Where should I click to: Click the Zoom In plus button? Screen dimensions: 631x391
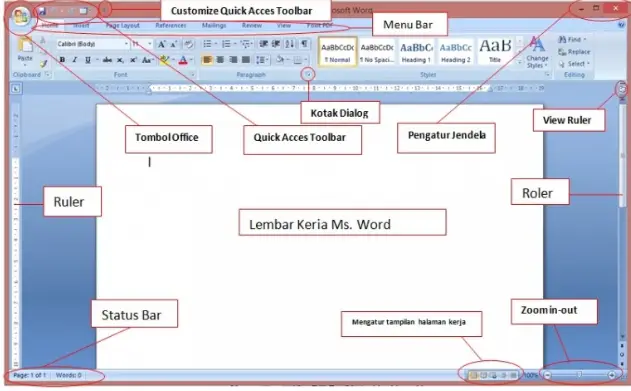[612, 375]
